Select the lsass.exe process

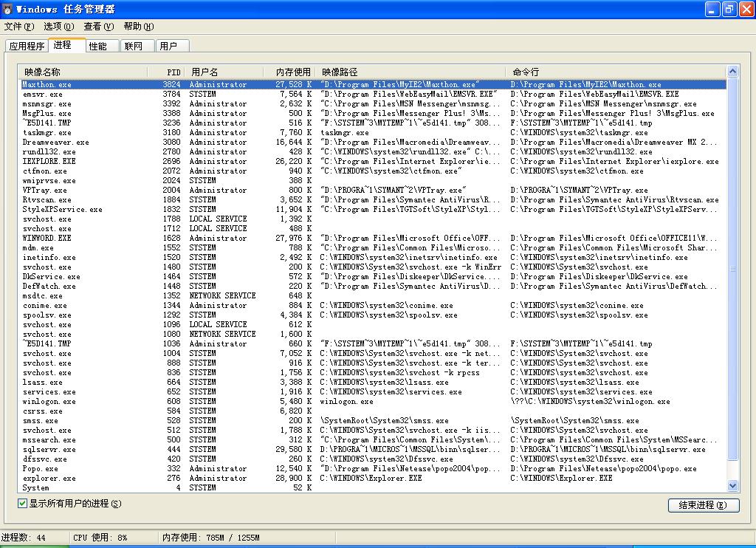pos(374,383)
